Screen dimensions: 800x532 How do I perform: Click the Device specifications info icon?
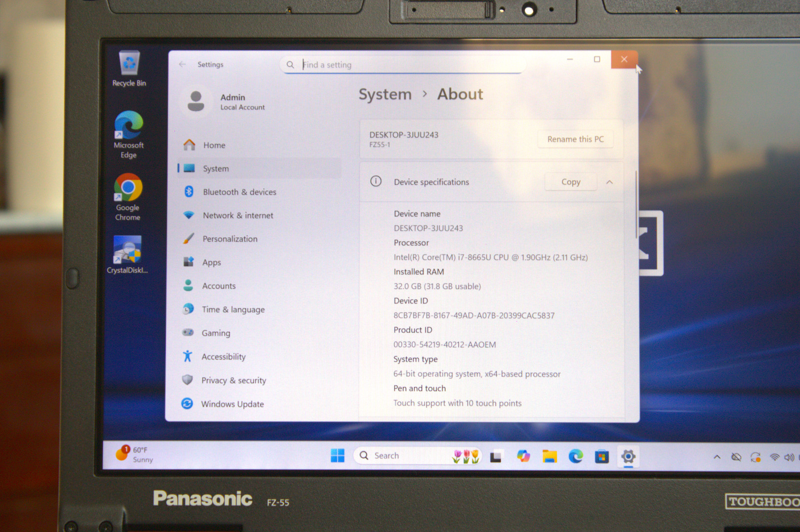376,181
